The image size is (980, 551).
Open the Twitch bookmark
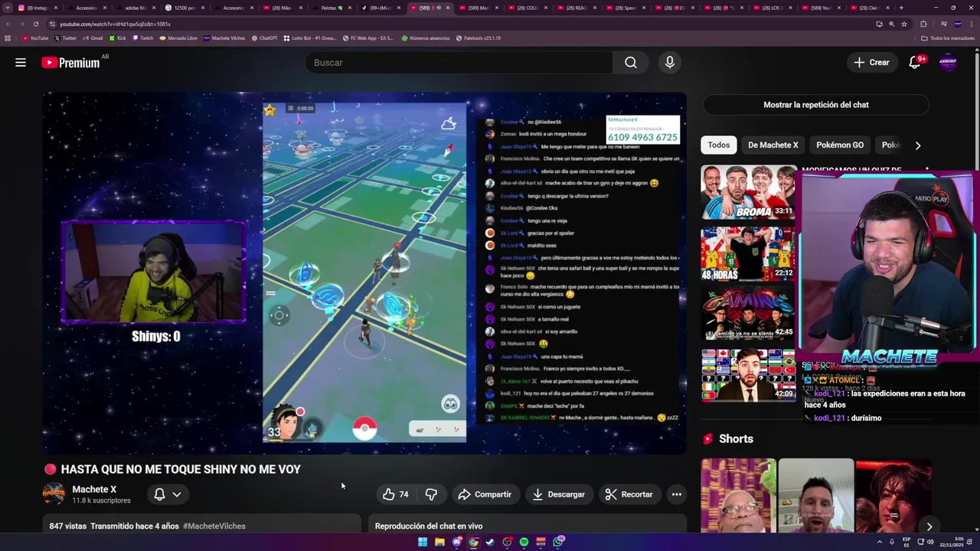pos(143,38)
